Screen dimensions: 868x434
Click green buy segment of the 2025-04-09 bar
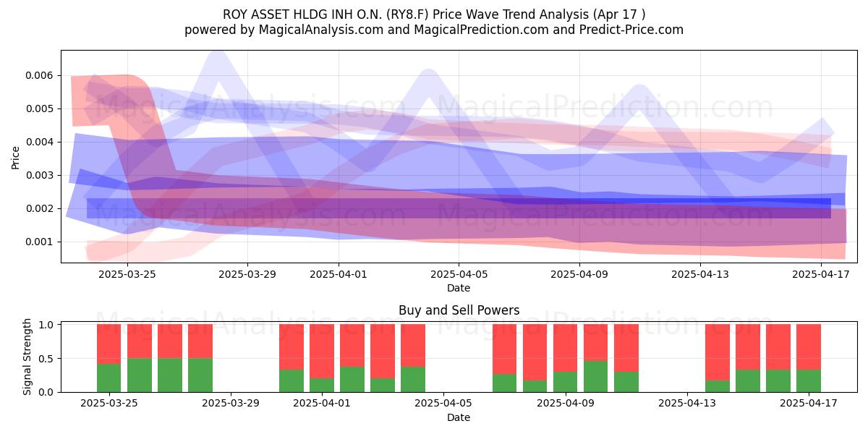pyautogui.click(x=566, y=382)
